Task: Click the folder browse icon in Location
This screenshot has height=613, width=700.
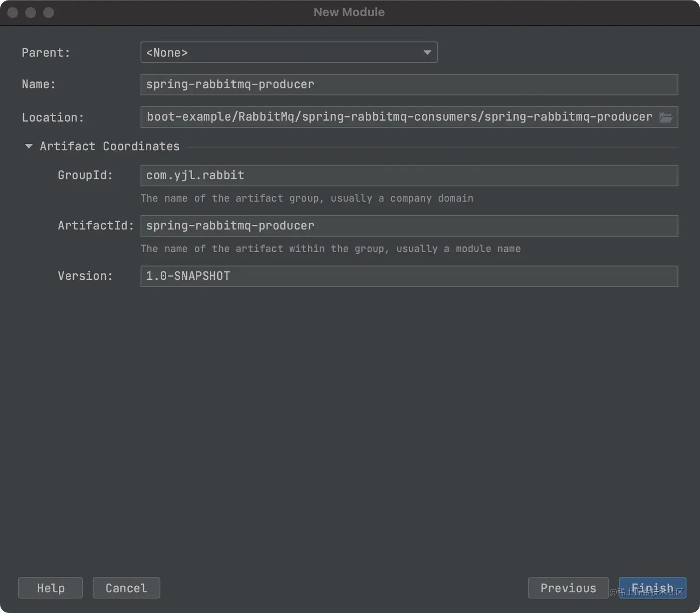Action: click(666, 118)
